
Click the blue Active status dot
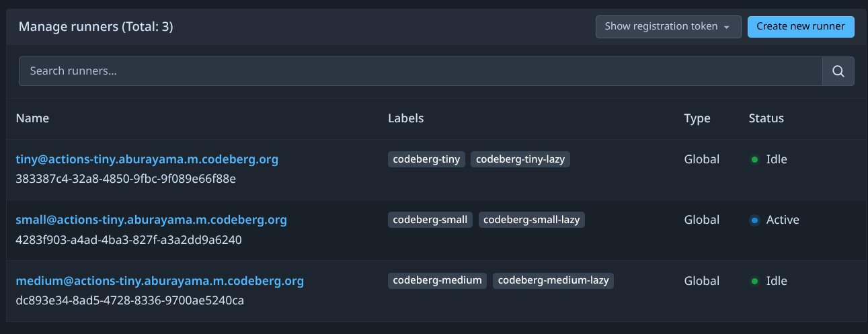point(754,220)
